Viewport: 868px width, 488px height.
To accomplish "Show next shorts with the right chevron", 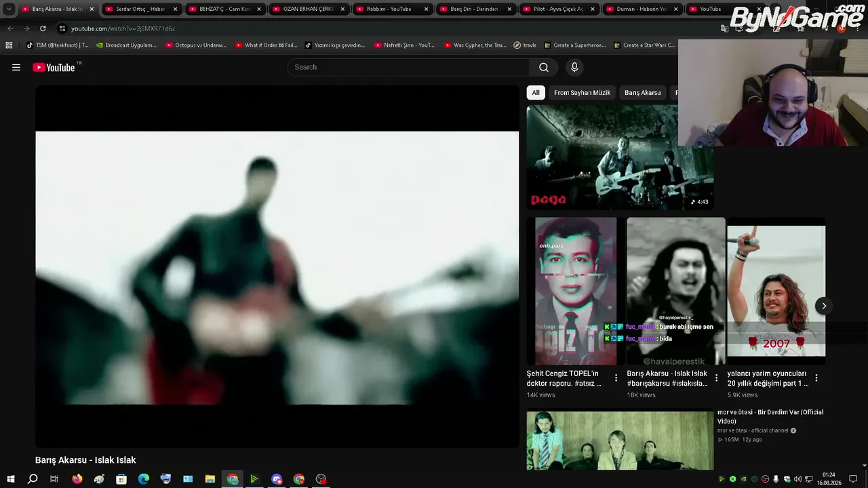I will 823,306.
